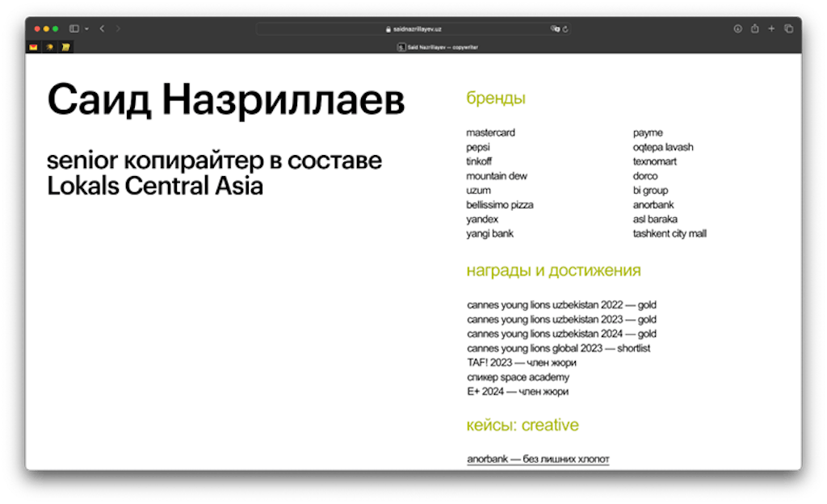Image resolution: width=827 pixels, height=504 pixels.
Task: Click the кейсы: creative section heading
Action: coord(523,425)
